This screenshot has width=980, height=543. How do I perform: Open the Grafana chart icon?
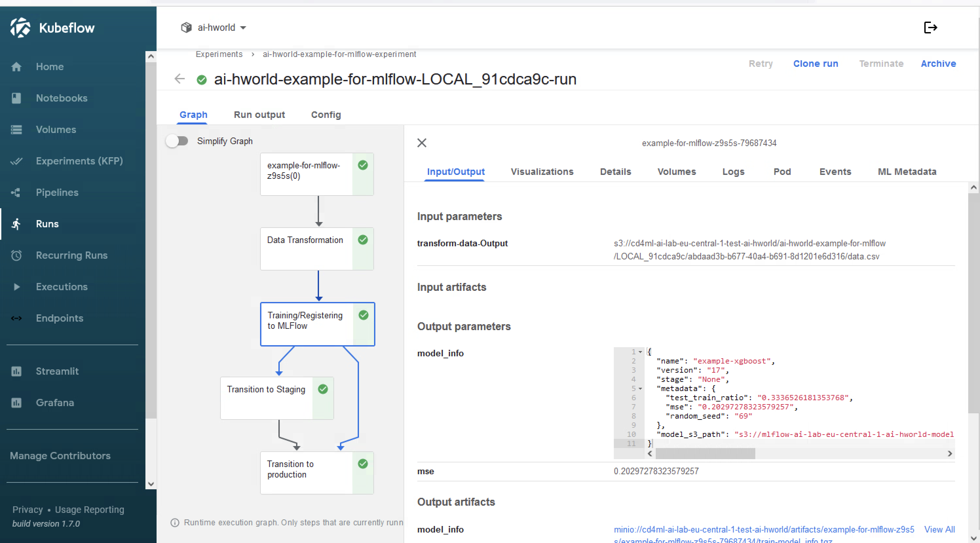tap(16, 403)
